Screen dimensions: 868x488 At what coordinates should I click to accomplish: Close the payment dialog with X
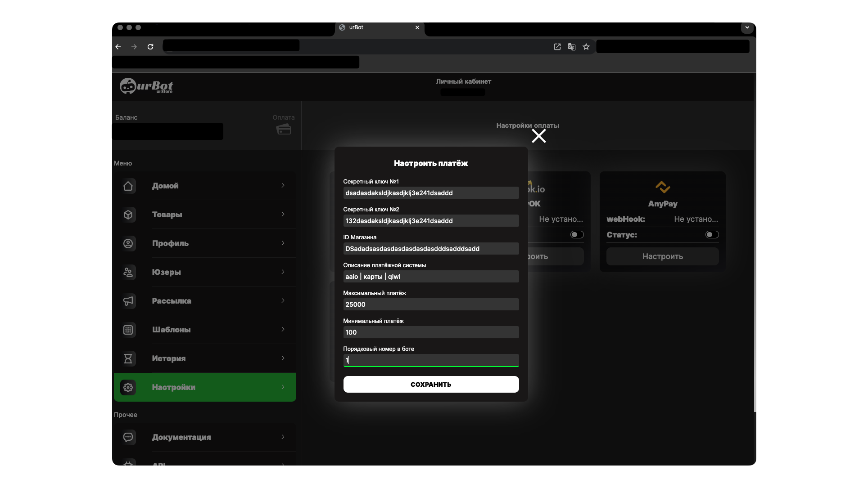538,136
